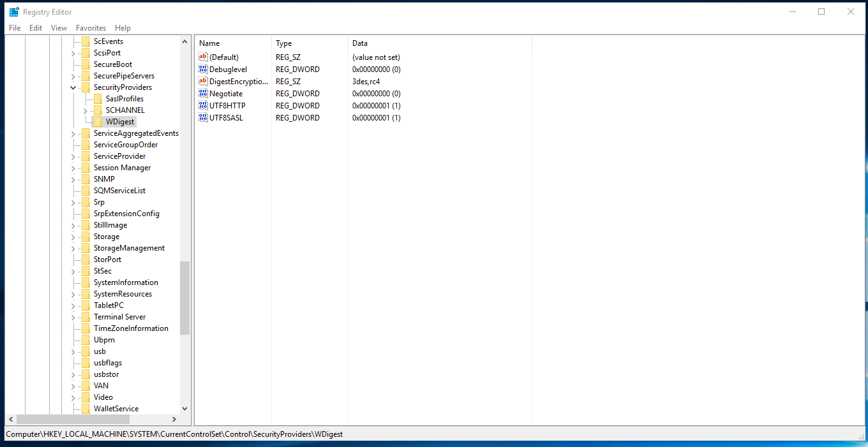Open the Favorites menu
This screenshot has height=447, width=868.
point(91,28)
